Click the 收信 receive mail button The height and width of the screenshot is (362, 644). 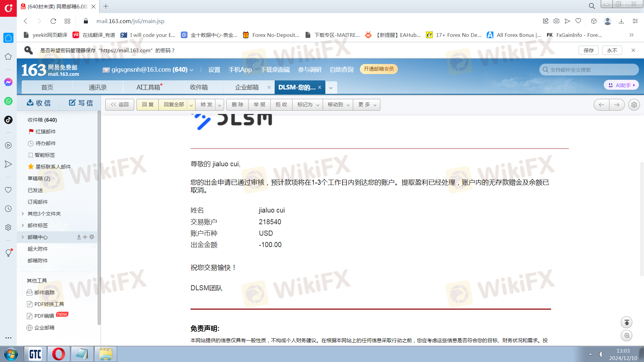pyautogui.click(x=39, y=103)
